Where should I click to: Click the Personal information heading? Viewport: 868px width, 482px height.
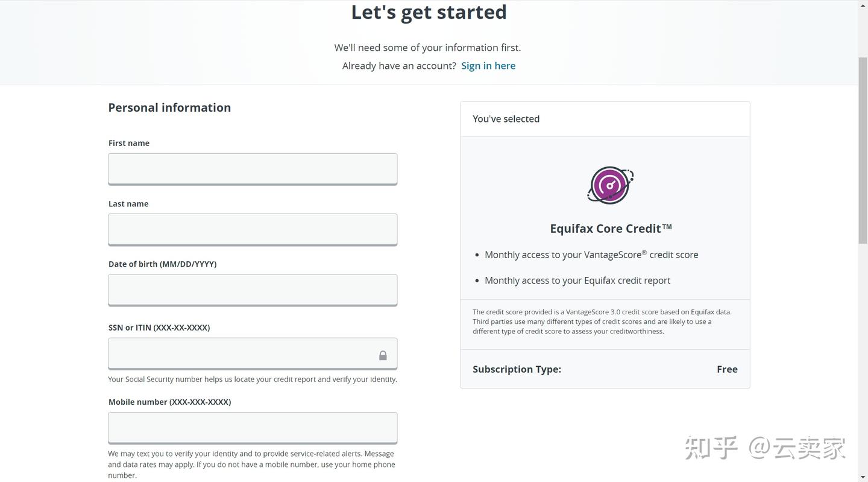169,107
